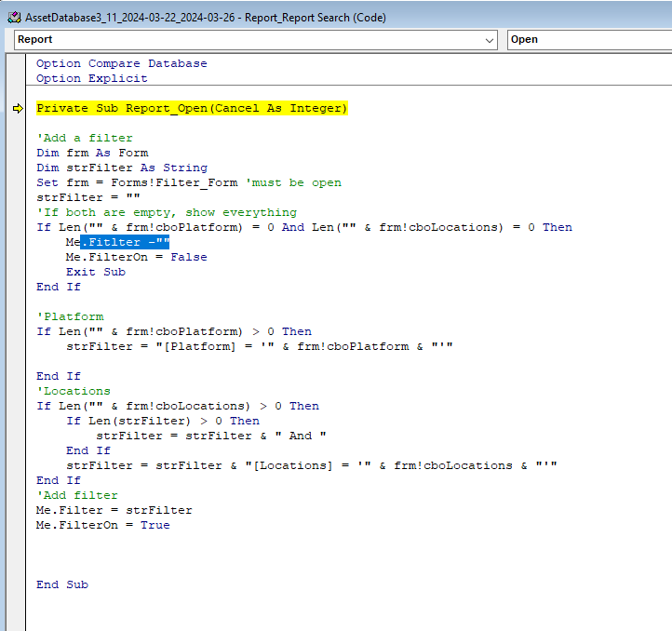Image resolution: width=672 pixels, height=631 pixels.
Task: Place cursor on final End Sub line
Action: pos(61,584)
